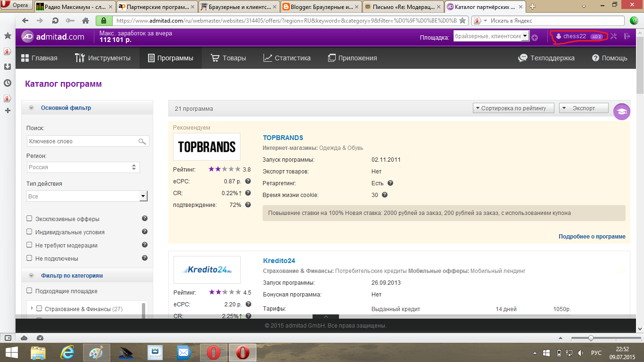Open the Windows Start menu
The width and height of the screenshot is (644, 362).
coord(12,352)
